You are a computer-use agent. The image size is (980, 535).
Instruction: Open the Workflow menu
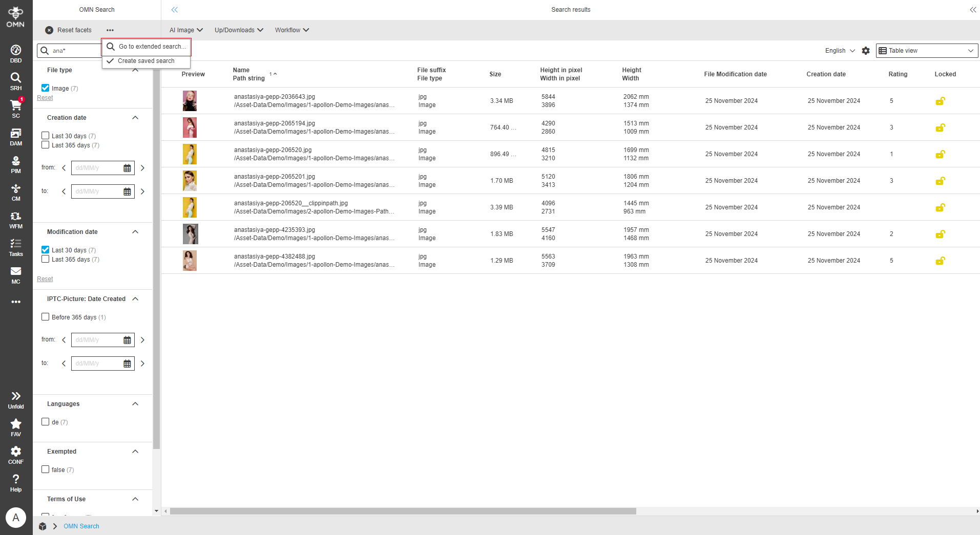coord(291,30)
